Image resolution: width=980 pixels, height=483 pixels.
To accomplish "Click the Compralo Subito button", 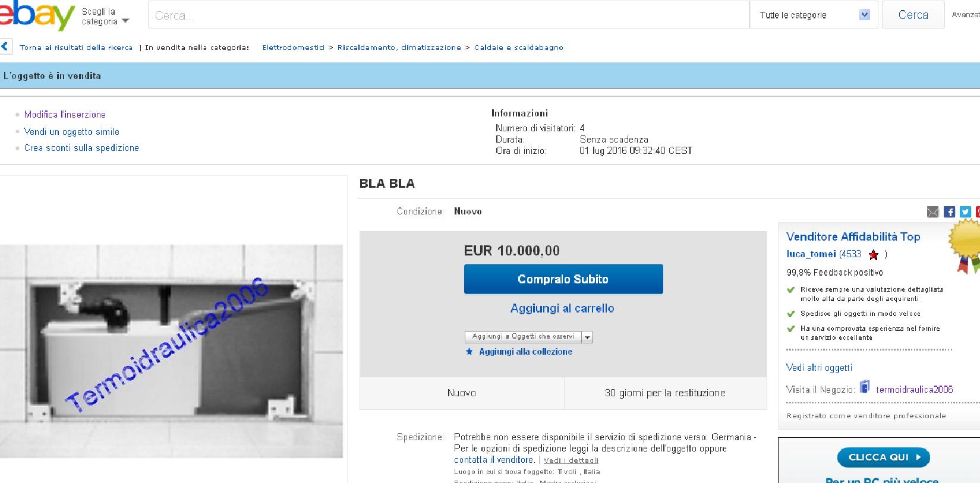I will click(563, 279).
